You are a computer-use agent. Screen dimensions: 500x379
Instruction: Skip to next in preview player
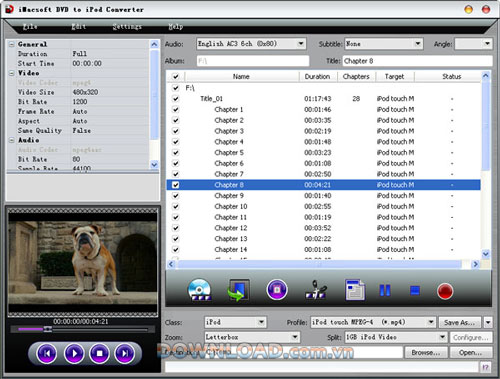click(125, 353)
